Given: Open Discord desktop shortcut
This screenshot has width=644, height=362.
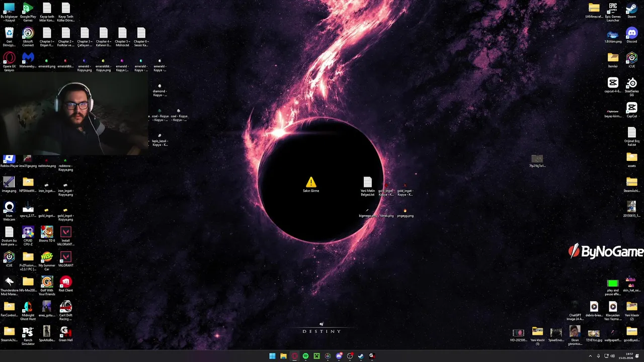Looking at the screenshot, I should coord(631,36).
